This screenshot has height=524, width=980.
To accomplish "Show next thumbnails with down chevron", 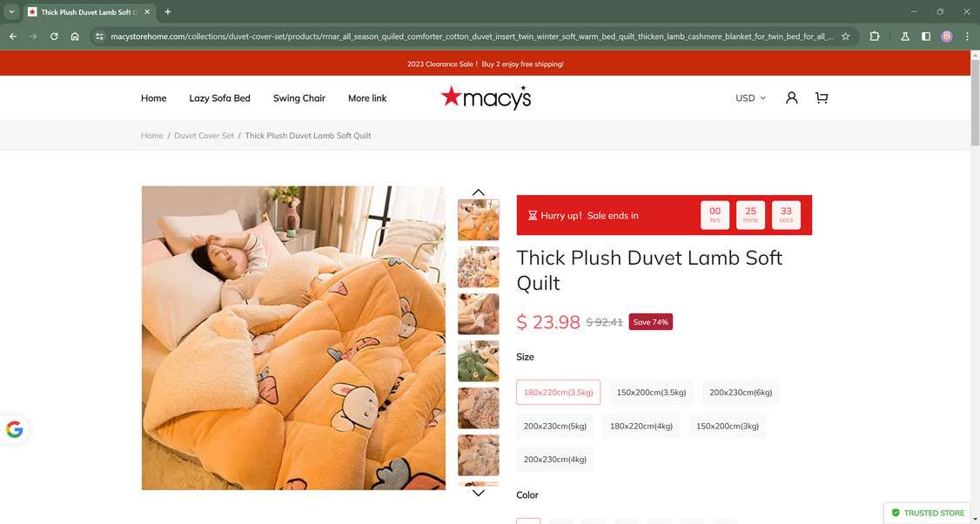I will 478,493.
